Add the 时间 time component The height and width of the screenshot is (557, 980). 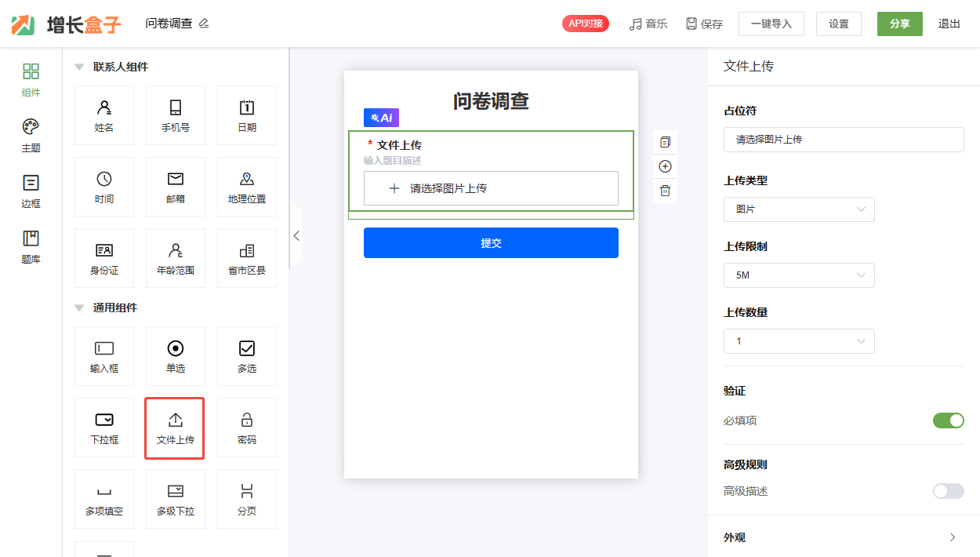pyautogui.click(x=104, y=187)
